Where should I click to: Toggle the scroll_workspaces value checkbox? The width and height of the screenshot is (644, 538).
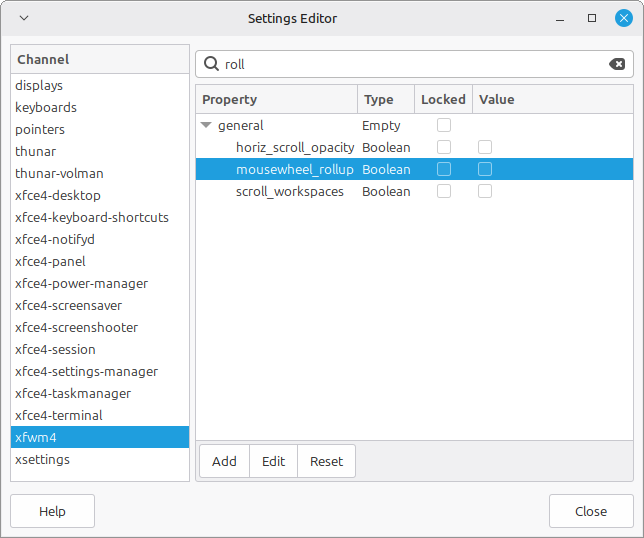pos(485,191)
